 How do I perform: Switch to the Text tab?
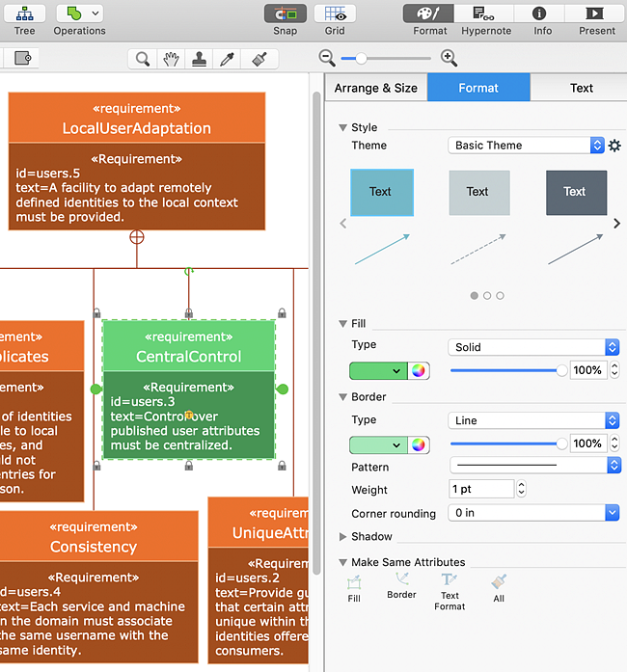tap(581, 88)
